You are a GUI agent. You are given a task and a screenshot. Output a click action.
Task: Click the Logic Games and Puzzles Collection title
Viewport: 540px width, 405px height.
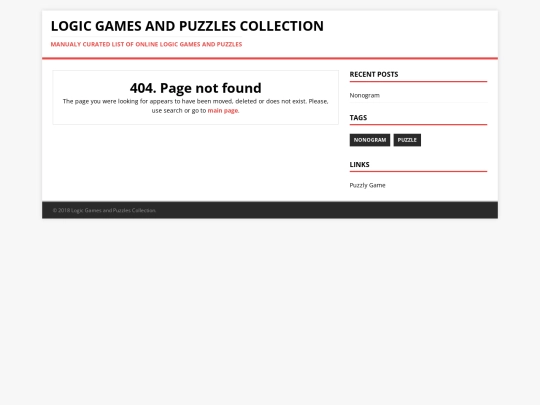click(187, 26)
